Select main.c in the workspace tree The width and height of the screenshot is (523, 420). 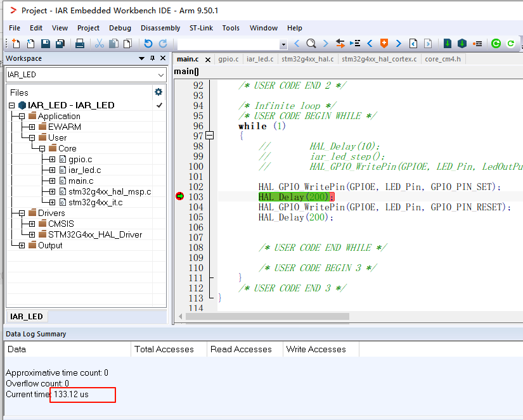pos(81,181)
